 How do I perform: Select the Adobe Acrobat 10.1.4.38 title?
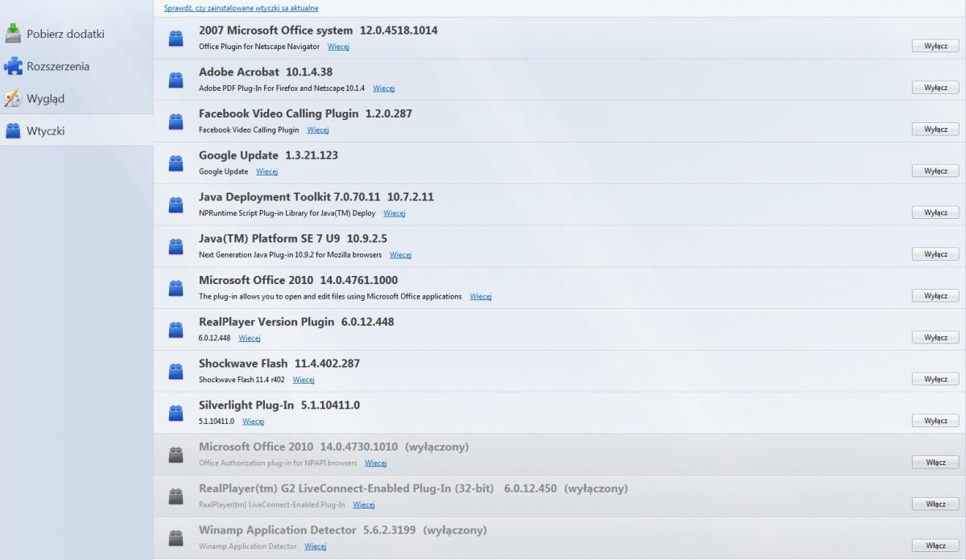[x=266, y=72]
